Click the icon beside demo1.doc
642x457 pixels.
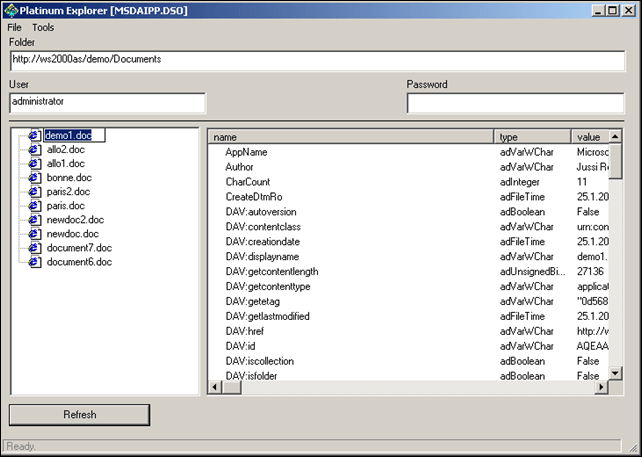(x=35, y=135)
